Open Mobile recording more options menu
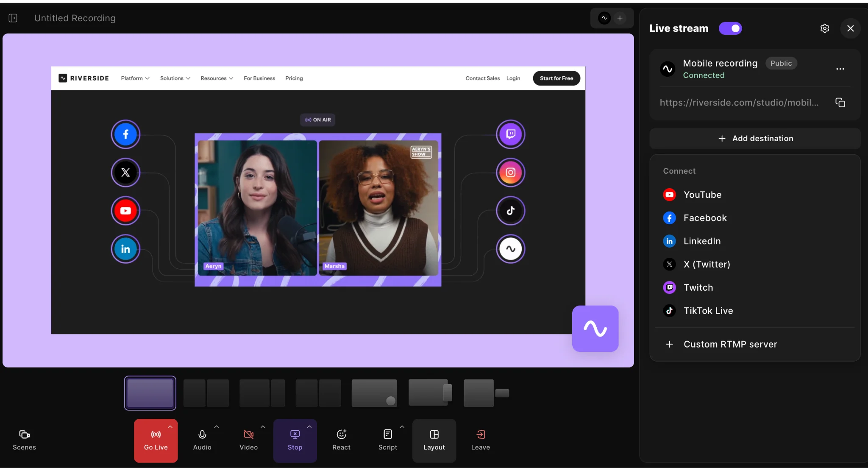This screenshot has width=868, height=468. [840, 69]
